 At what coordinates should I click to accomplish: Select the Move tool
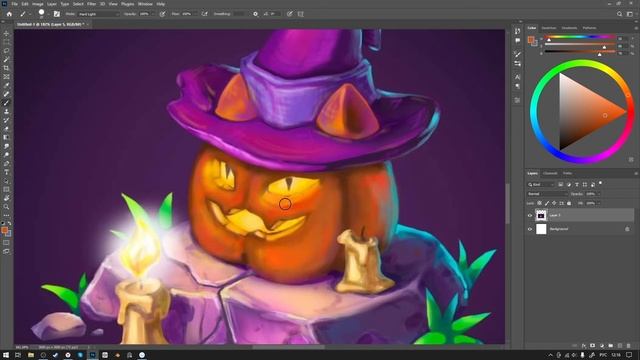click(x=6, y=33)
